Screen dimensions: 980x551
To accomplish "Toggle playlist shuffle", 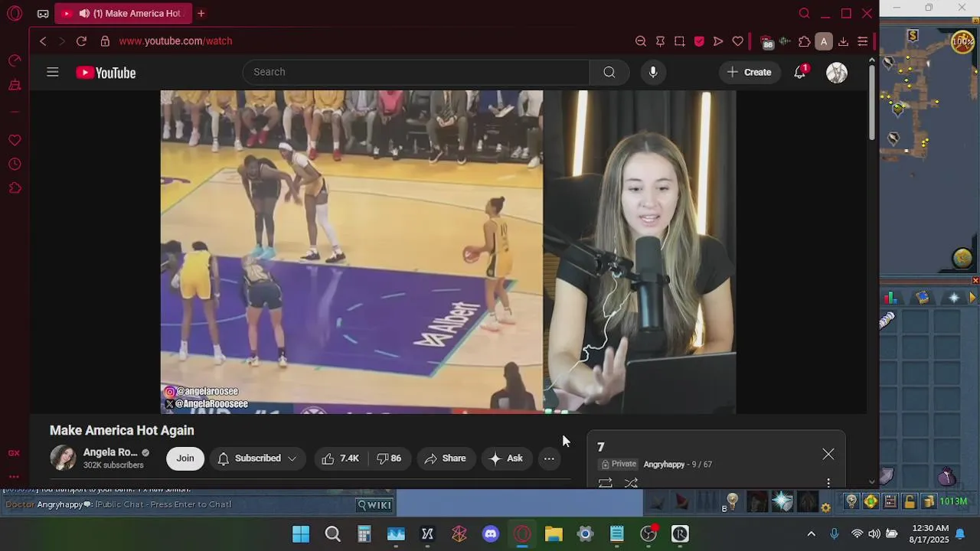I will click(631, 483).
